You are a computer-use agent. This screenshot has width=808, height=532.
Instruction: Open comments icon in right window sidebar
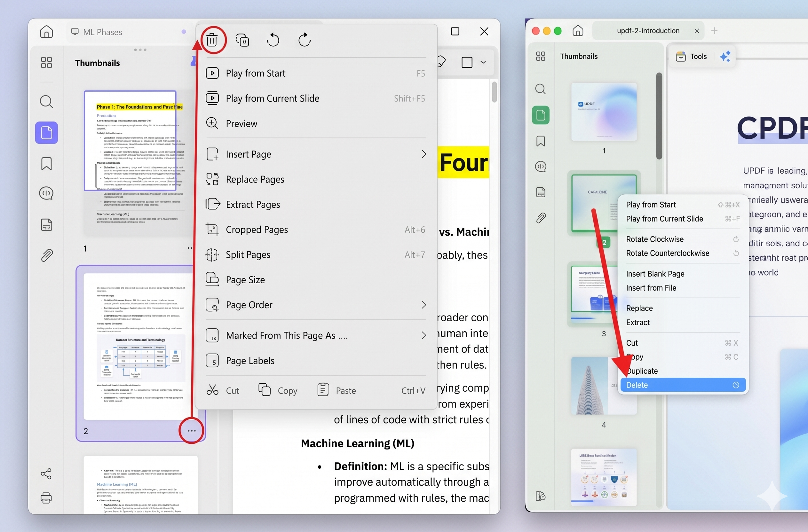[541, 166]
